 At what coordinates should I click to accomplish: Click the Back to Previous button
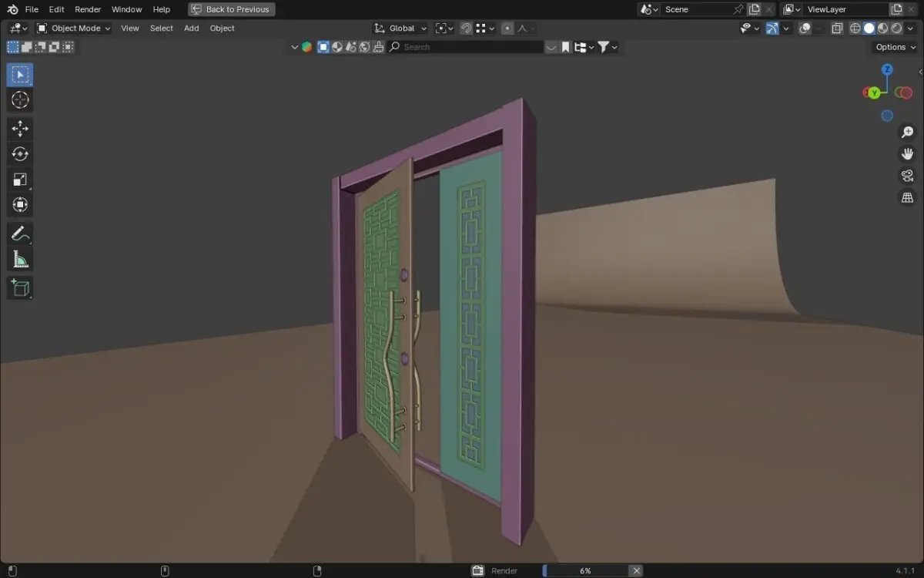(x=231, y=9)
